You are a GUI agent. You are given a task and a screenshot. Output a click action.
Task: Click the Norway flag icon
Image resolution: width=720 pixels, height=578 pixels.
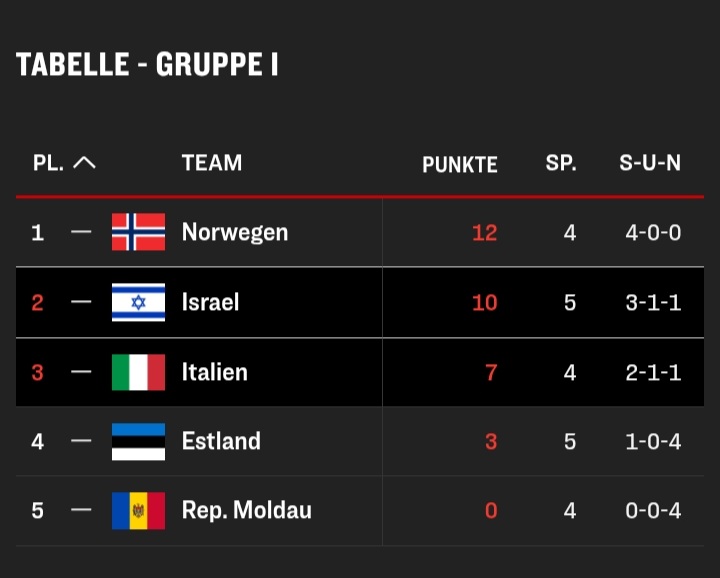tap(138, 232)
